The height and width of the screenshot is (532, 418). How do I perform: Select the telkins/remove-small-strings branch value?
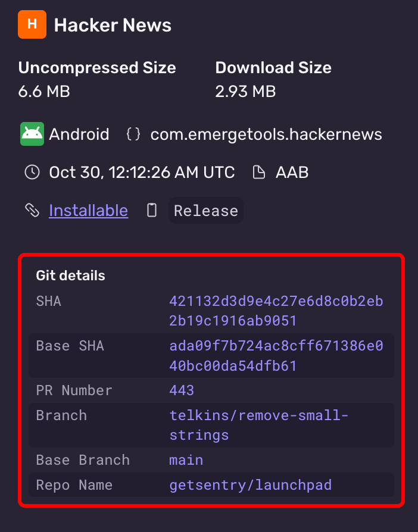(x=259, y=425)
